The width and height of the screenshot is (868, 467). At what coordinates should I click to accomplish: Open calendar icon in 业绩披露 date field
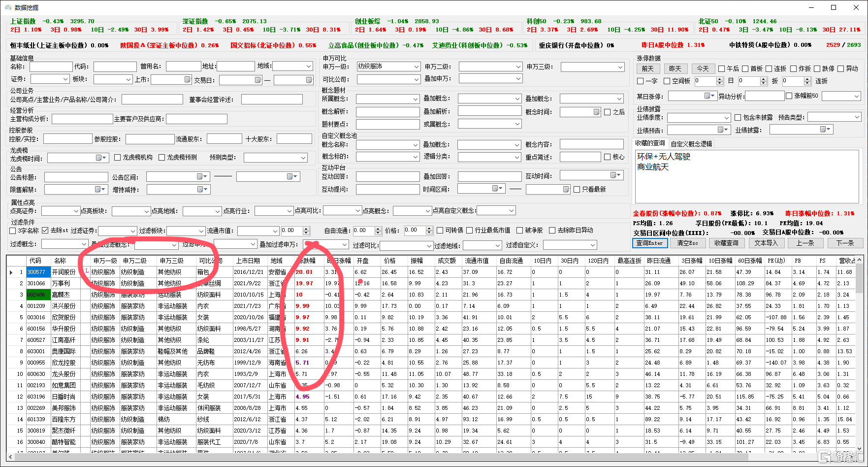click(x=825, y=129)
